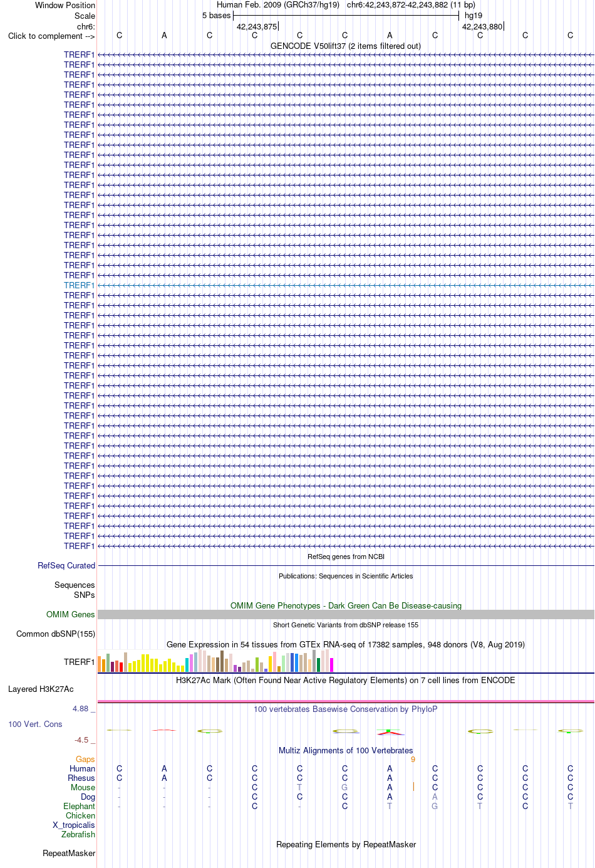Click '100 vertebrates Basewise Conservation by PhyloP' title
This screenshot has width=595, height=868.
coord(346,709)
